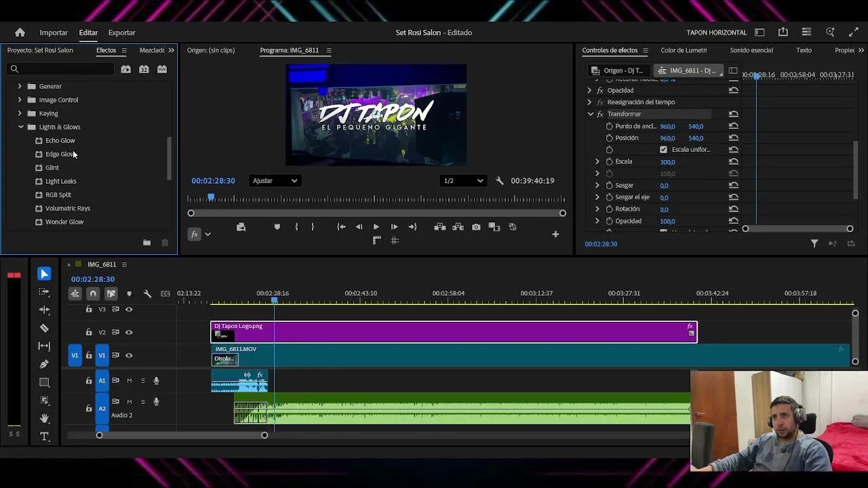
Task: Reset the Escala parameter
Action: tap(733, 162)
